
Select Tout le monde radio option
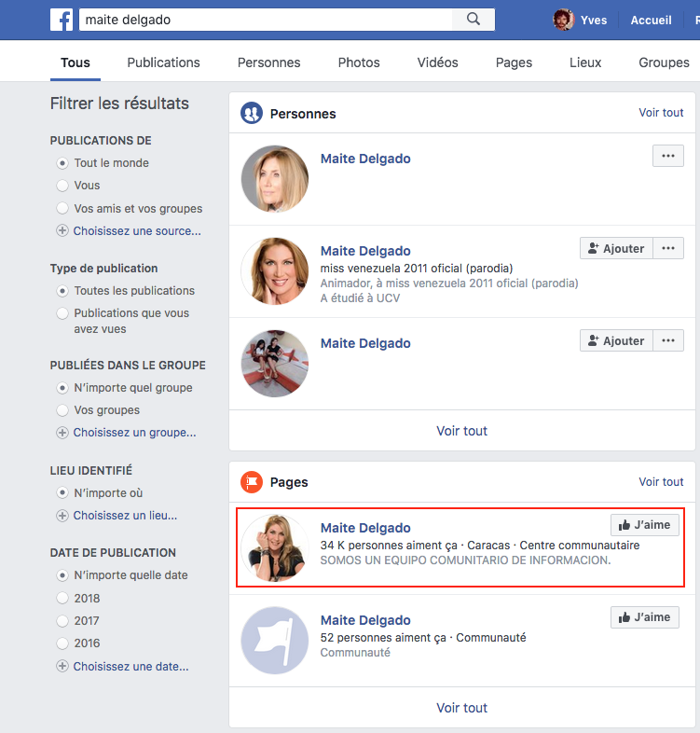pos(62,163)
